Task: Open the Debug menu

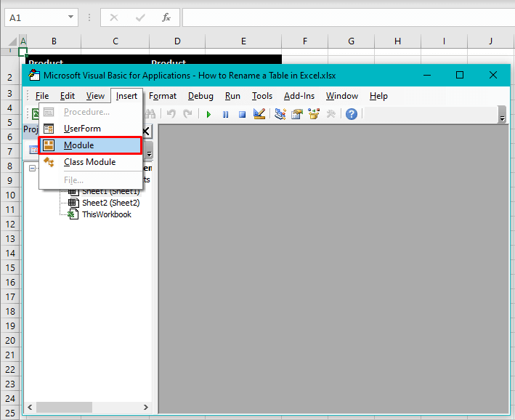Action: click(x=200, y=96)
